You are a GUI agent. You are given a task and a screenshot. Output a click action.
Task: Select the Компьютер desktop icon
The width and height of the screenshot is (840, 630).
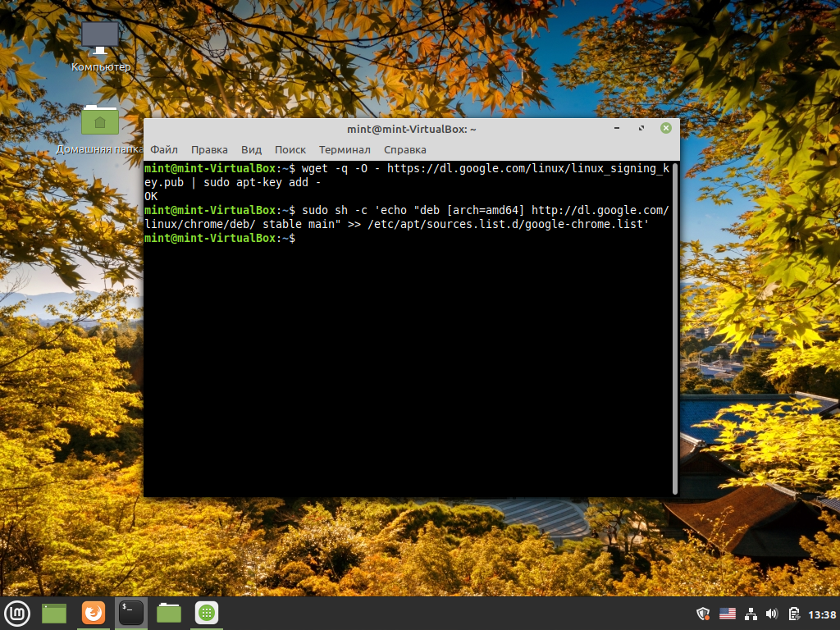[101, 47]
